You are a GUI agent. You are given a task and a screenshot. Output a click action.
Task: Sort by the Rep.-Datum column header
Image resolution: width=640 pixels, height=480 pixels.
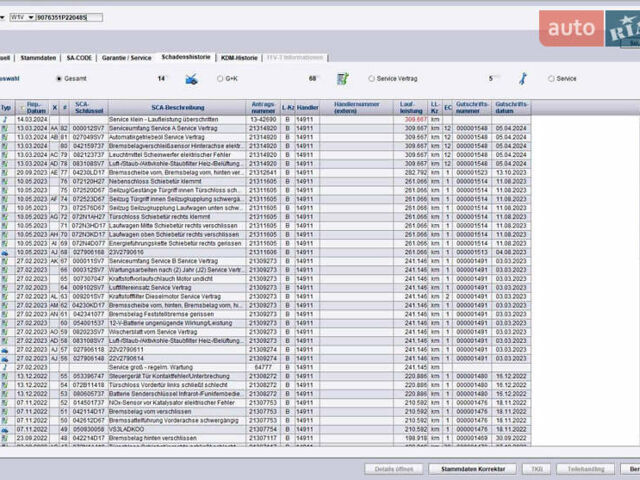(34, 106)
